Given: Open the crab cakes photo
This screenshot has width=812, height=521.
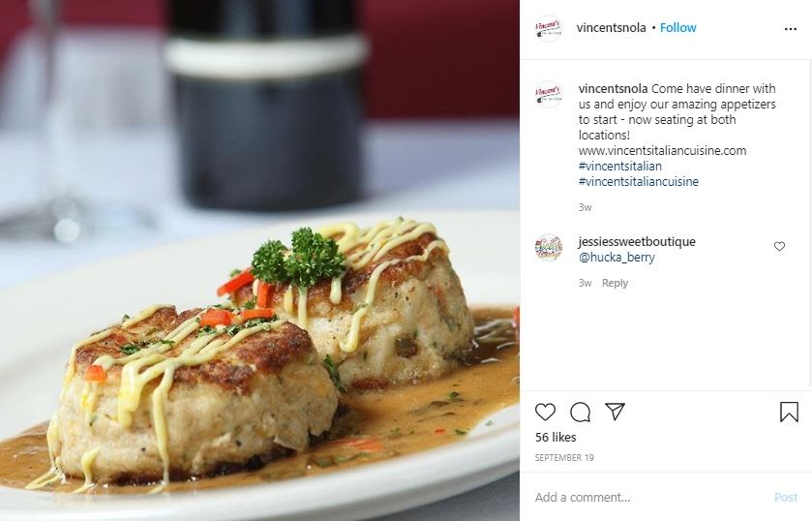Looking at the screenshot, I should click(x=260, y=260).
